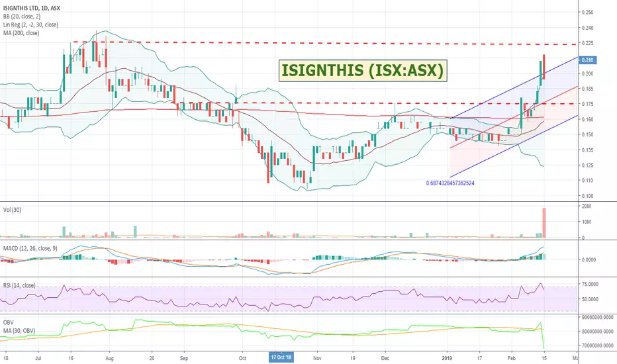Click the Oct label on time axis
The height and width of the screenshot is (364, 617).
coord(242,358)
